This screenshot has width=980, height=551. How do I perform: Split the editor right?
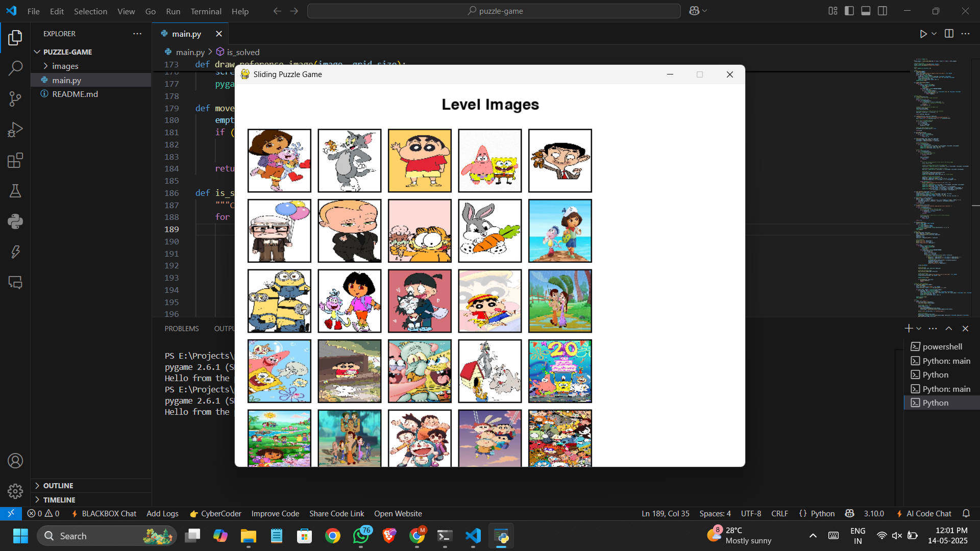949,34
